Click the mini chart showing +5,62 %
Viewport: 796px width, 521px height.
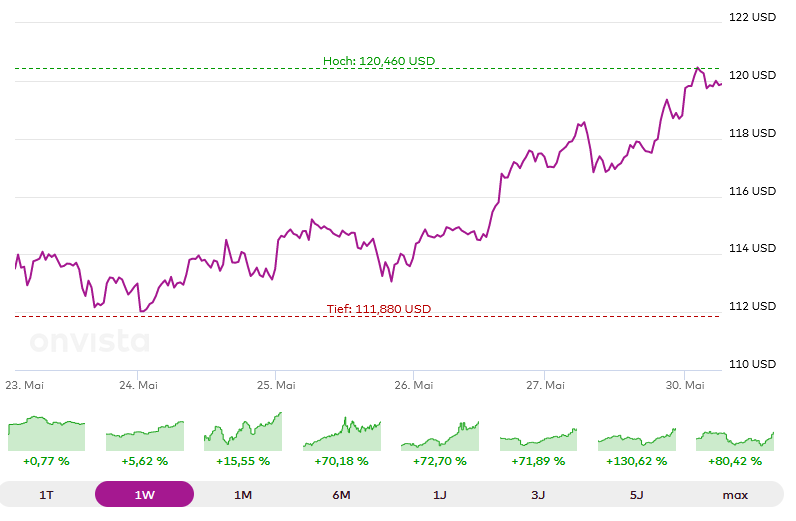coord(144,434)
